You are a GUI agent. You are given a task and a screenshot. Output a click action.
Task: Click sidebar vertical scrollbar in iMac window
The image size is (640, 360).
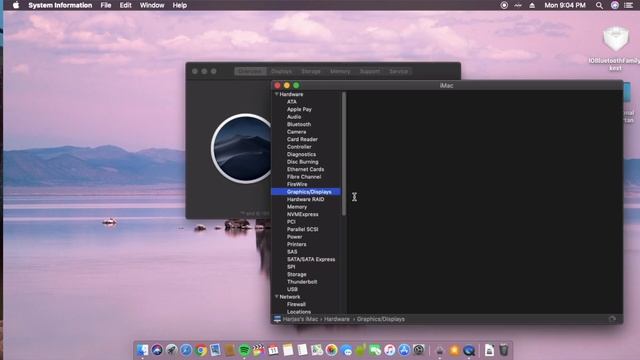[x=344, y=154]
